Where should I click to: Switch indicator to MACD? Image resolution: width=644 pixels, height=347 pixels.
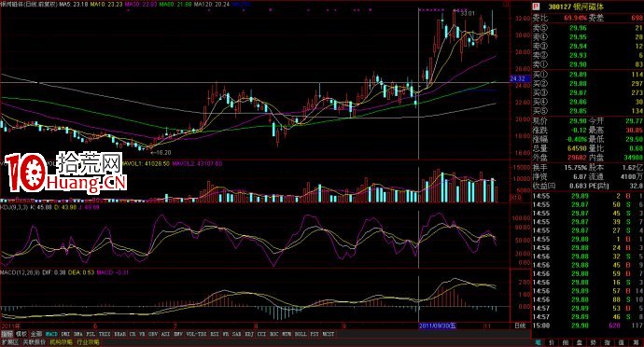coord(51,334)
